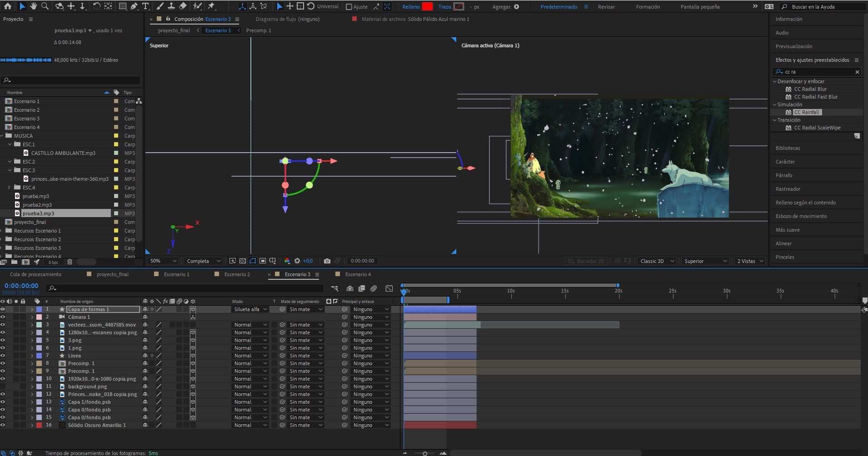Select the CC Radial Blur effect
868x456 pixels.
810,89
